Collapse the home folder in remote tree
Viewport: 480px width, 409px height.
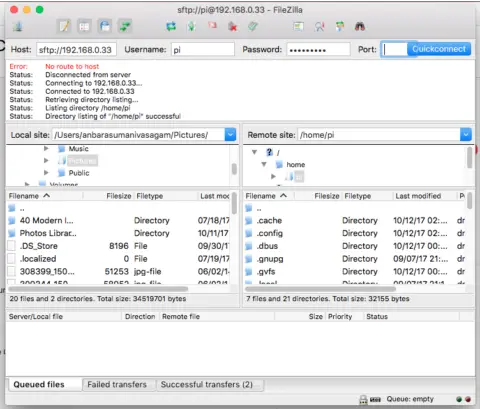(x=264, y=164)
